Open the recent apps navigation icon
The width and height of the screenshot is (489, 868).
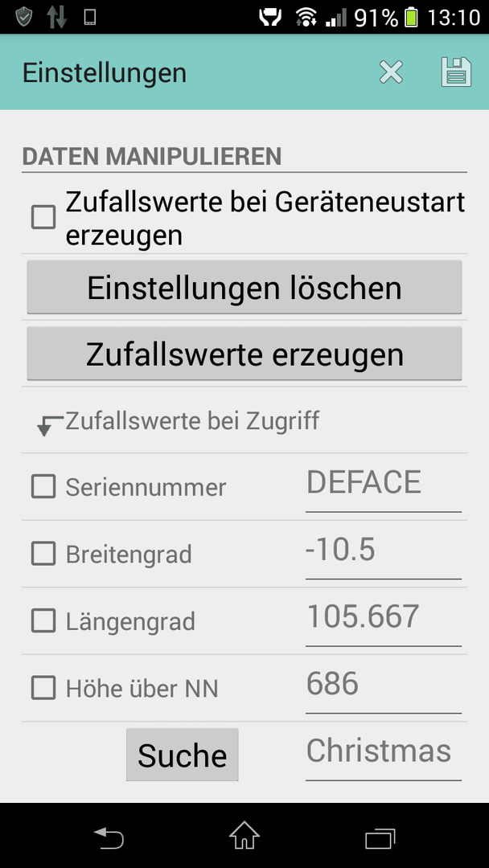click(x=380, y=838)
